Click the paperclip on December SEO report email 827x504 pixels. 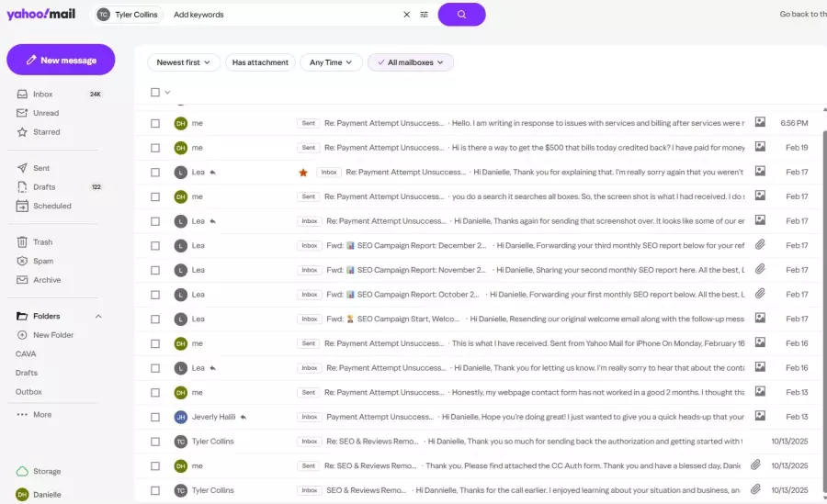pyautogui.click(x=760, y=245)
